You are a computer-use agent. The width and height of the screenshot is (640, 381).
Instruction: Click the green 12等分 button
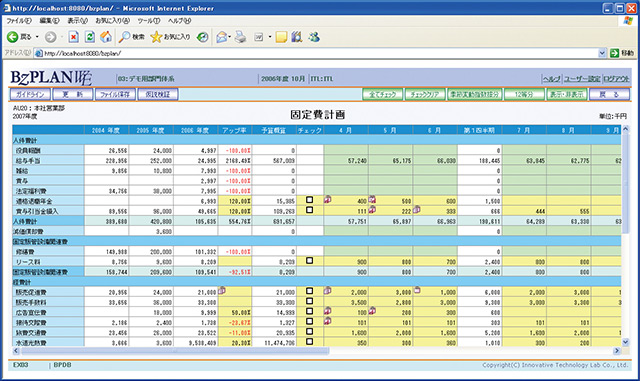[x=524, y=94]
